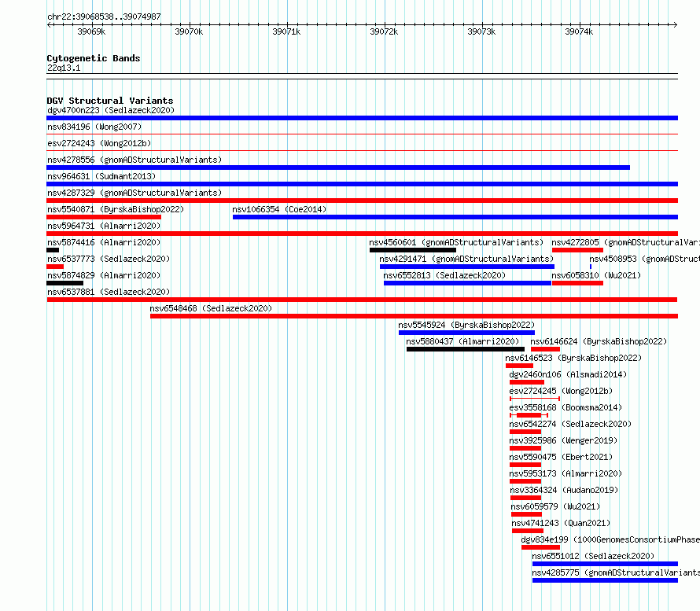Select the nsv6537773 (Sedlazeck2020) label
This screenshot has width=700, height=611.
(109, 259)
